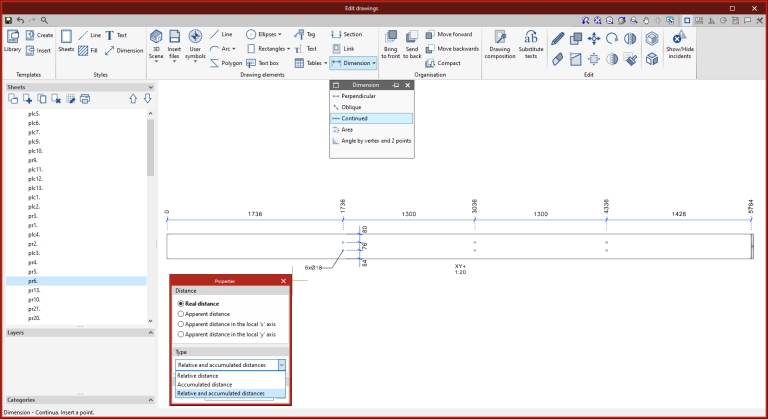
Task: Delete the selected sheet with the x icon
Action: [56, 99]
